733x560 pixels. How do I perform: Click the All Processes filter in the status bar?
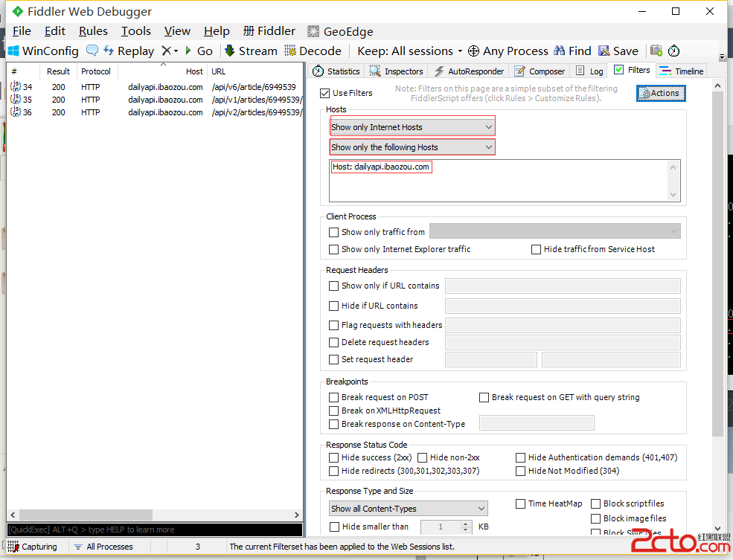pyautogui.click(x=103, y=547)
